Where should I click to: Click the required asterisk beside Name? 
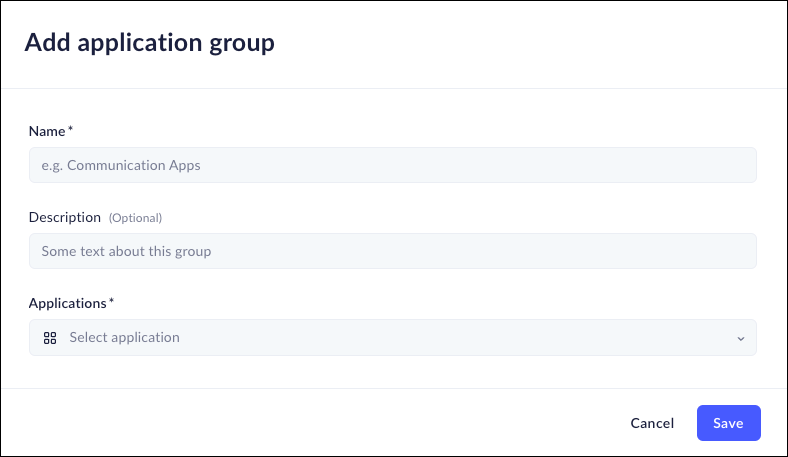70,130
